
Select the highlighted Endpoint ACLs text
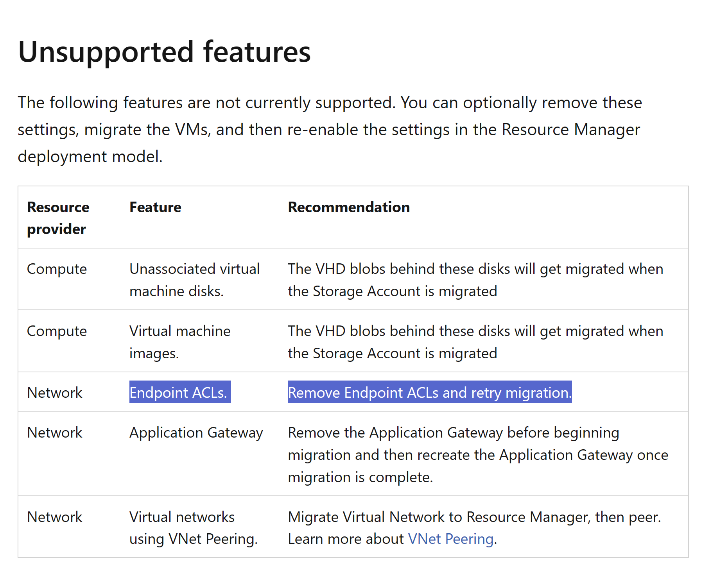pyautogui.click(x=179, y=393)
